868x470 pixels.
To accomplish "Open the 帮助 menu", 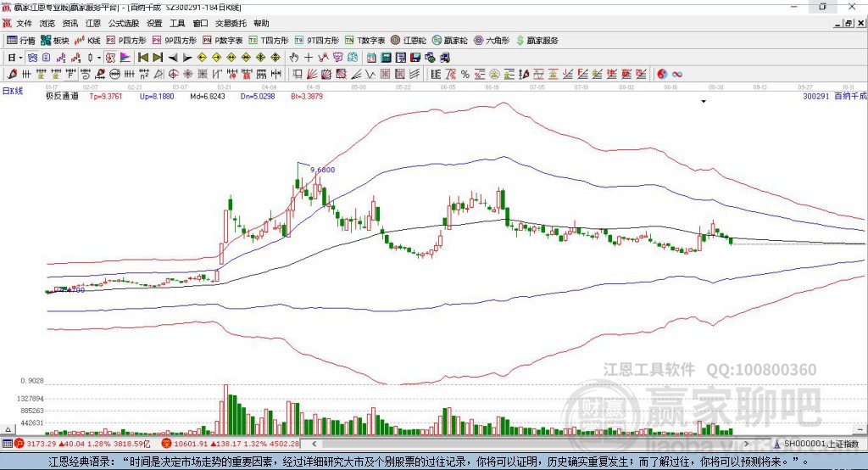I will [x=261, y=23].
